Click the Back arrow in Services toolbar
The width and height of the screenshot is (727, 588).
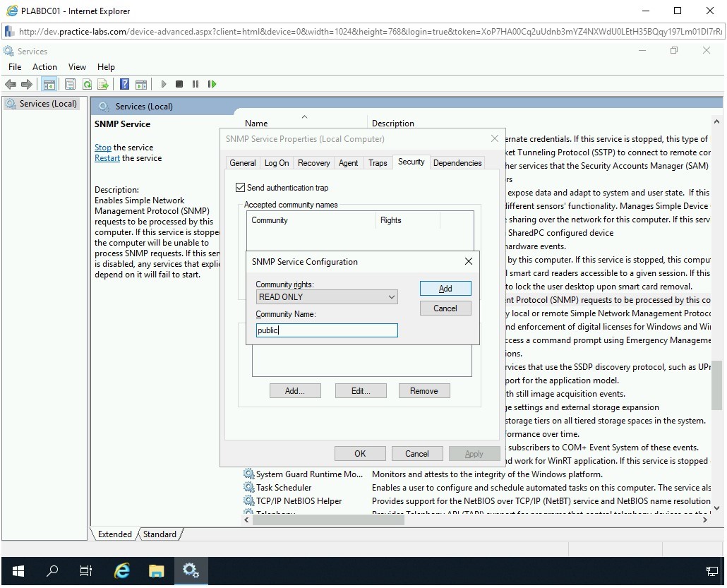click(11, 84)
